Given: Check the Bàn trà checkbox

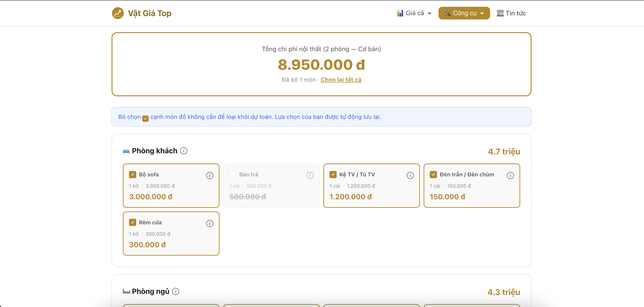Looking at the screenshot, I should click(233, 174).
